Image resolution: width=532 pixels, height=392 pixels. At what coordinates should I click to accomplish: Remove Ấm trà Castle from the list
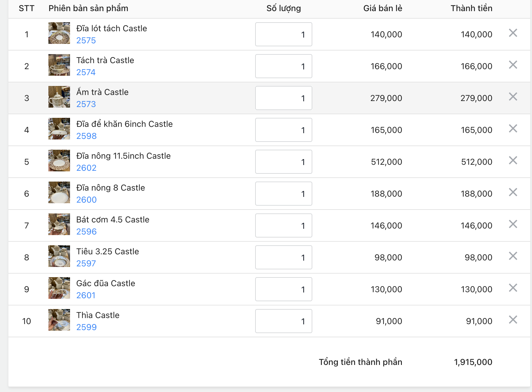click(x=513, y=96)
